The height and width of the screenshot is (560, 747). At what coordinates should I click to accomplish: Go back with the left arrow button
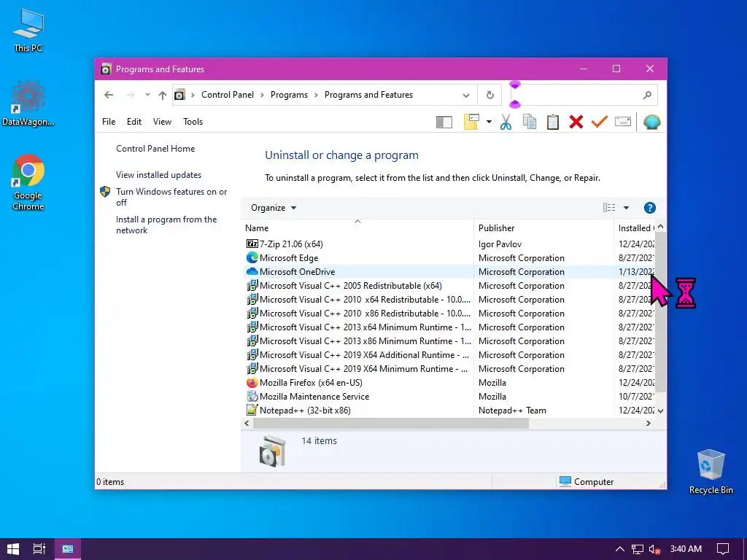[x=109, y=95]
